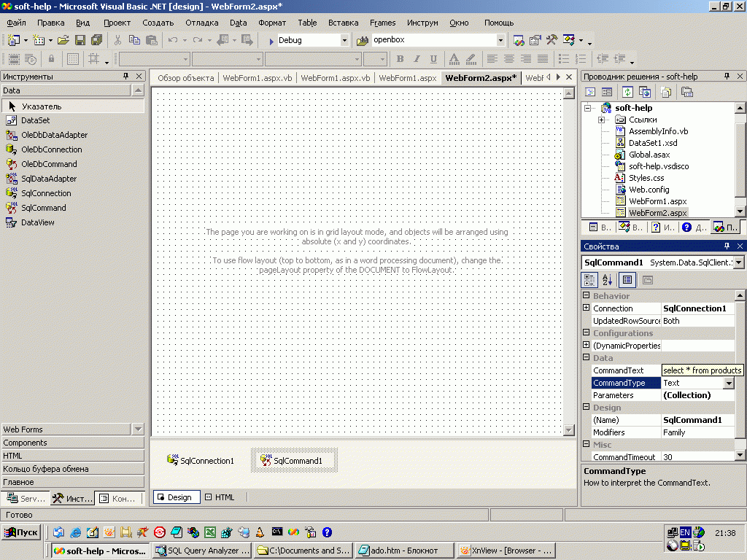Pin Инструменты panel with pushpin

click(125, 76)
